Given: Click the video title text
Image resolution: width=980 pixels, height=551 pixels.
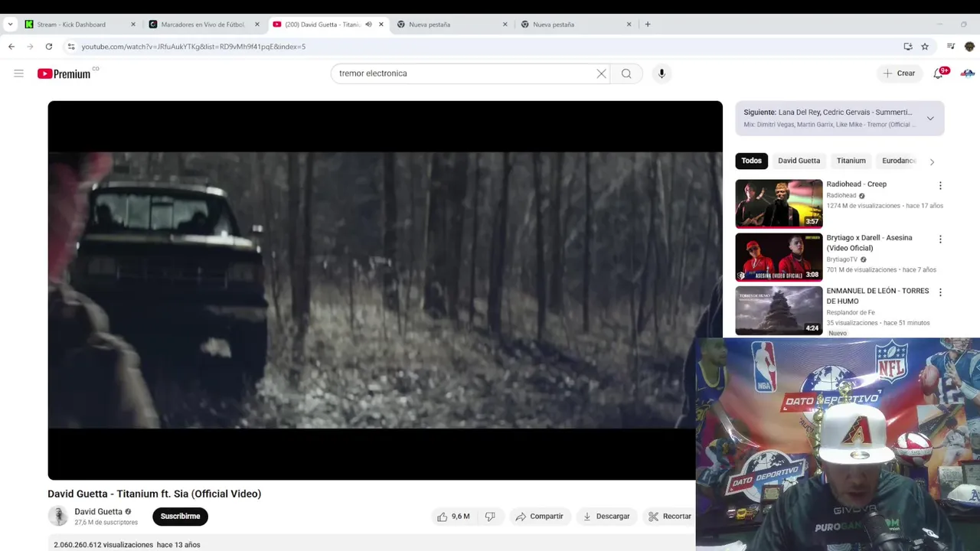Looking at the screenshot, I should tap(155, 494).
